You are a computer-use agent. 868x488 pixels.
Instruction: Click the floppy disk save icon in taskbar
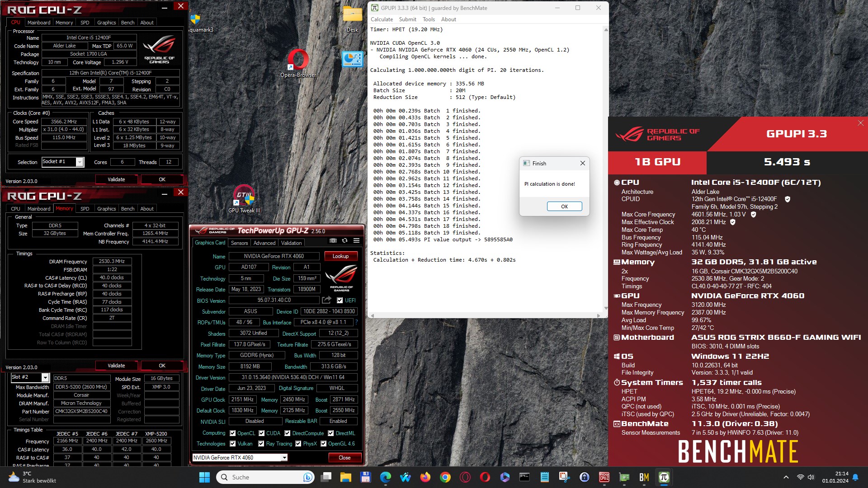click(366, 477)
